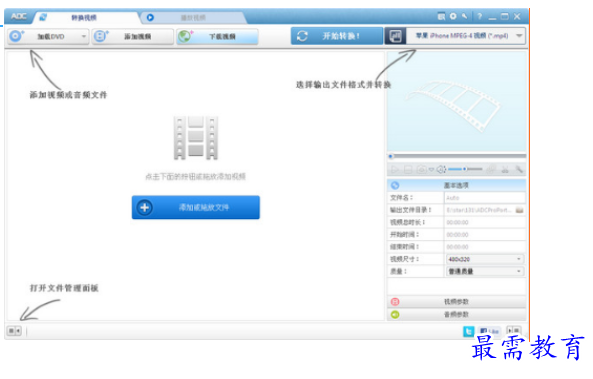Image resolution: width=593 pixels, height=379 pixels.
Task: Click the snapshot camera icon
Action: point(422,169)
